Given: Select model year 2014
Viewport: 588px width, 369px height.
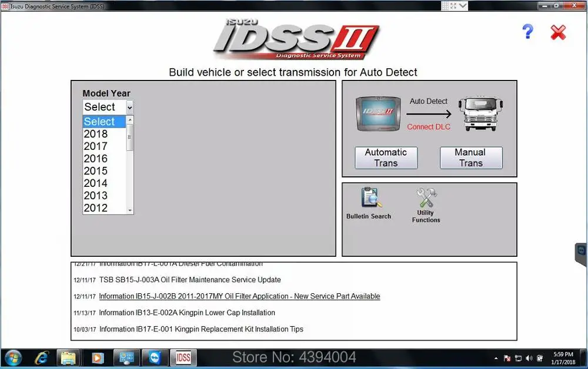Looking at the screenshot, I should click(x=104, y=183).
